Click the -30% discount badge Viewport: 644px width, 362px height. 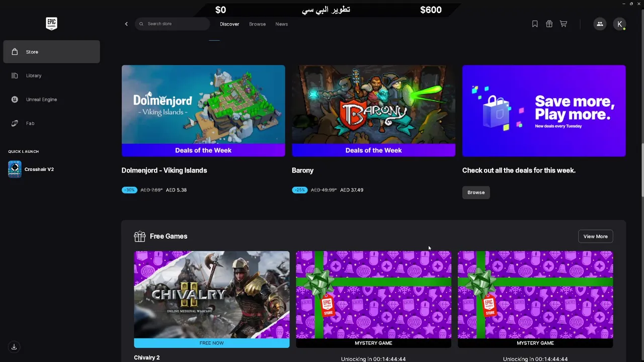(129, 190)
